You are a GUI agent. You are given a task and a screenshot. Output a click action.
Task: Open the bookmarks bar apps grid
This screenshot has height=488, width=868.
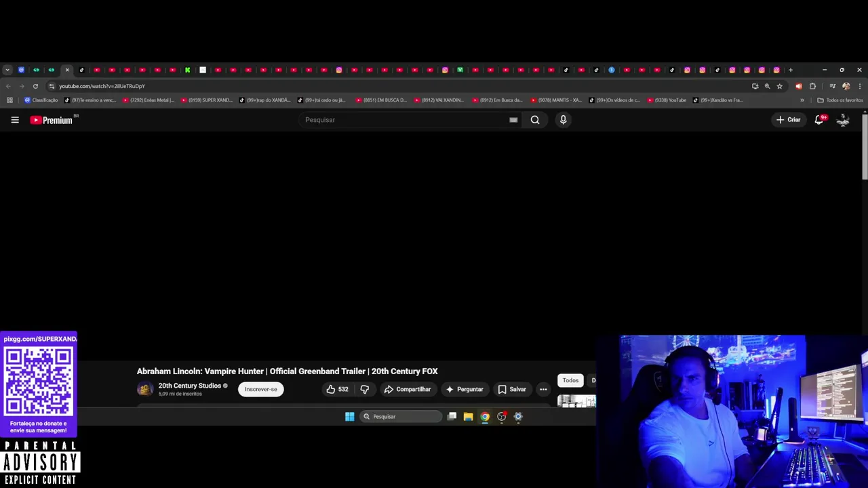coord(9,100)
